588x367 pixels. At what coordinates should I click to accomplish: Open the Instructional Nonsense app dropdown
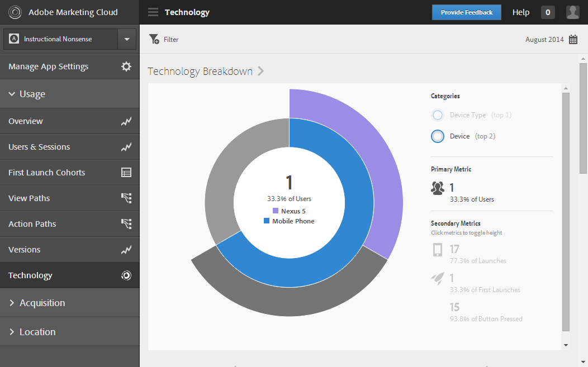coord(127,39)
